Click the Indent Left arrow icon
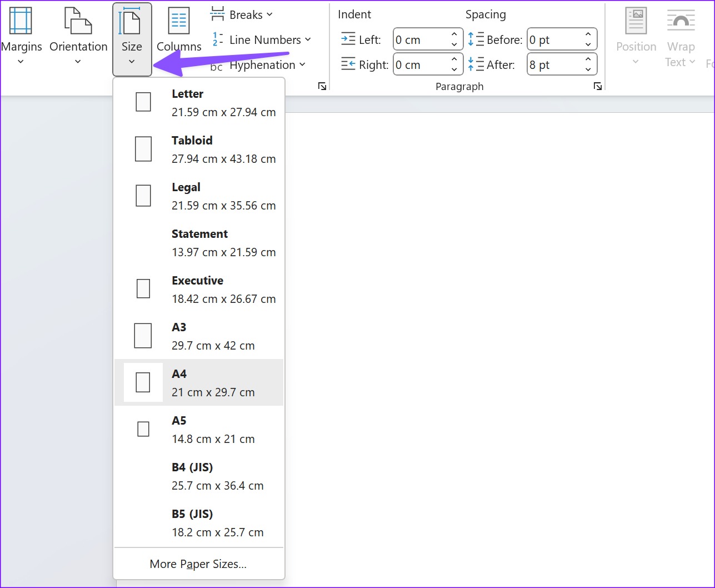Image resolution: width=715 pixels, height=588 pixels. pos(348,39)
